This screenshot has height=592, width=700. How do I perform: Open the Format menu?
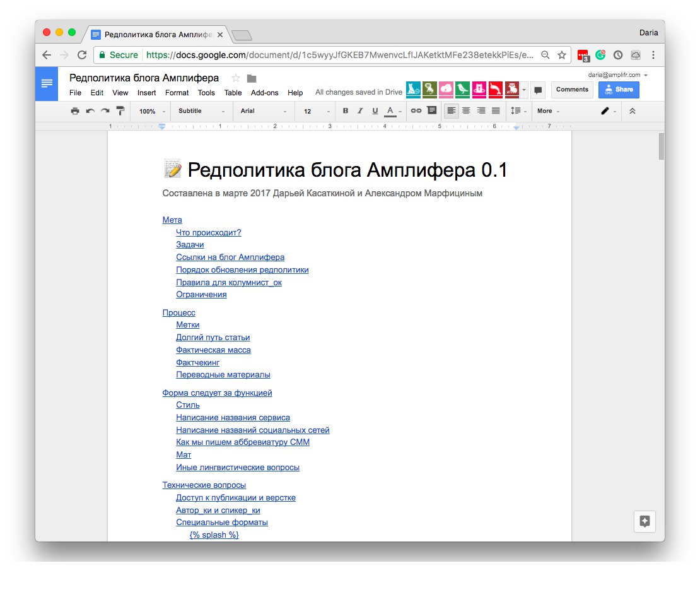pos(177,93)
